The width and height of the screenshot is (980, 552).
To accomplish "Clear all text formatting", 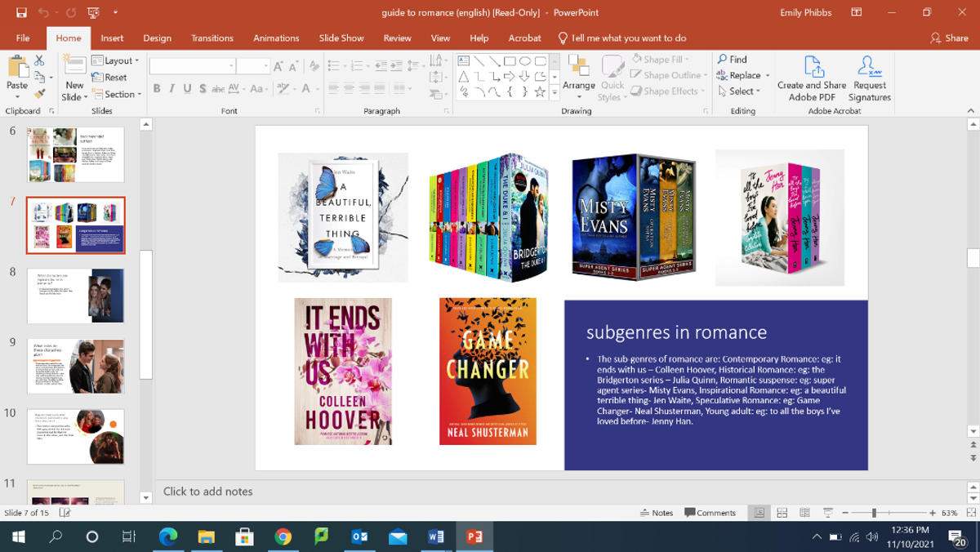I will pos(314,66).
